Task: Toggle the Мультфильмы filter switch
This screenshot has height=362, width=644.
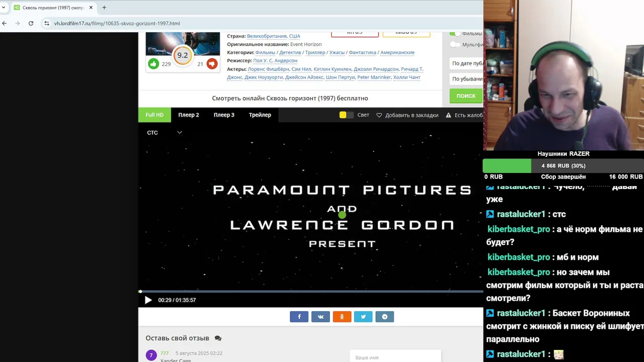Action: coord(455,44)
